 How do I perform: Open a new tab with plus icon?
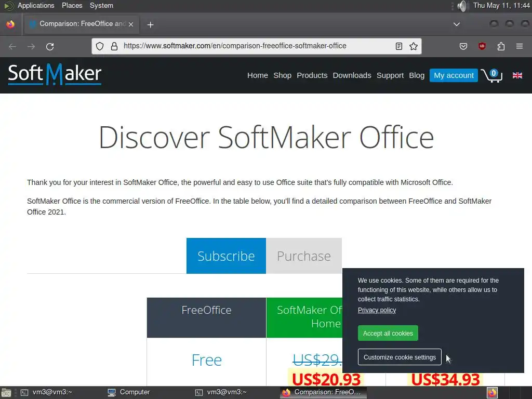click(x=150, y=24)
